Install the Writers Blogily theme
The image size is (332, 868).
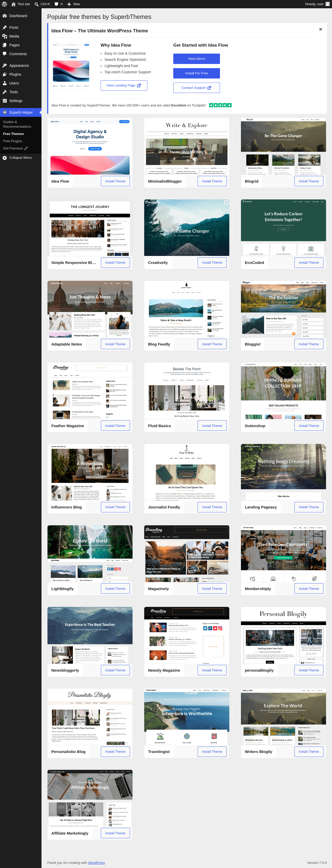[x=309, y=751]
